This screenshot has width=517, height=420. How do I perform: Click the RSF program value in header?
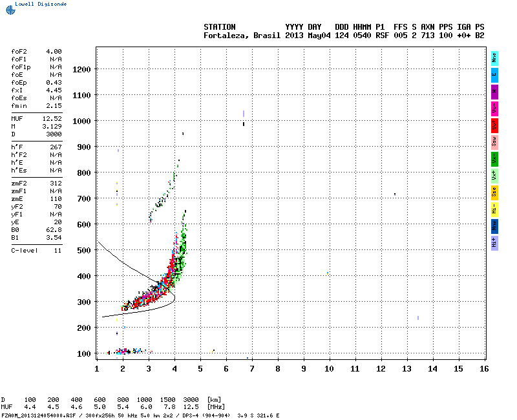click(x=382, y=36)
